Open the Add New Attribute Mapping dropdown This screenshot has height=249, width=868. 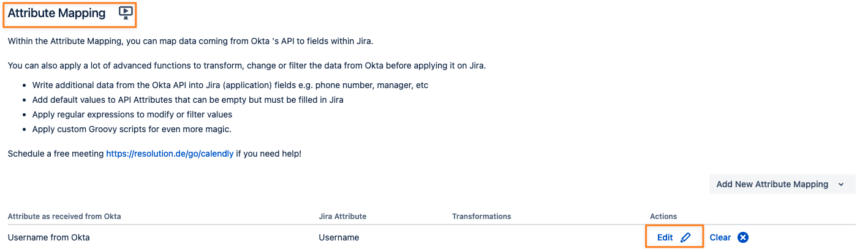[x=772, y=184]
